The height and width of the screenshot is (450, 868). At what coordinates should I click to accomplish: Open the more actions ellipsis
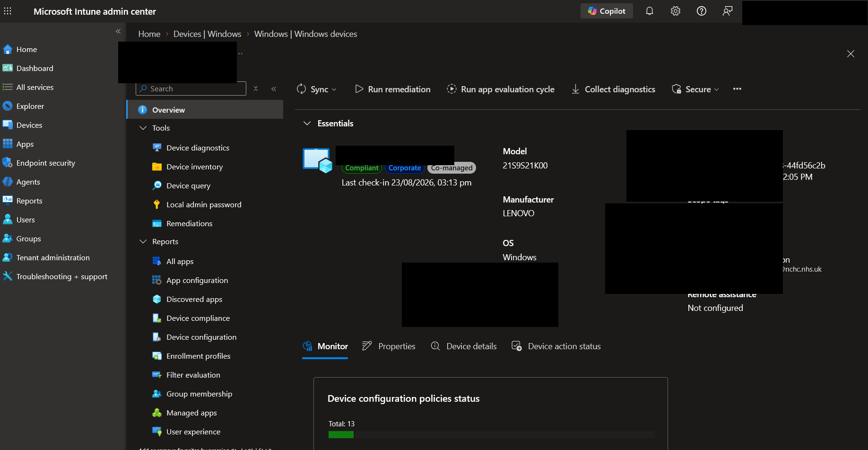737,89
